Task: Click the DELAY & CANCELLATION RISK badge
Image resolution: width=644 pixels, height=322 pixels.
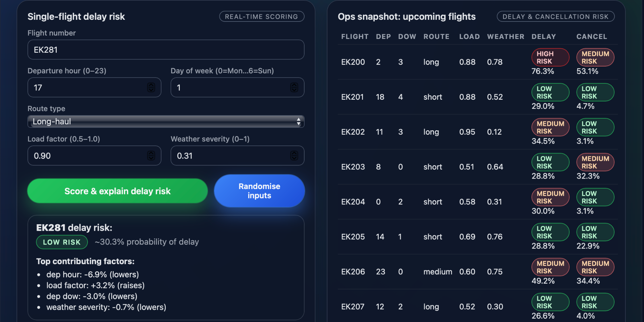Action: pyautogui.click(x=555, y=16)
